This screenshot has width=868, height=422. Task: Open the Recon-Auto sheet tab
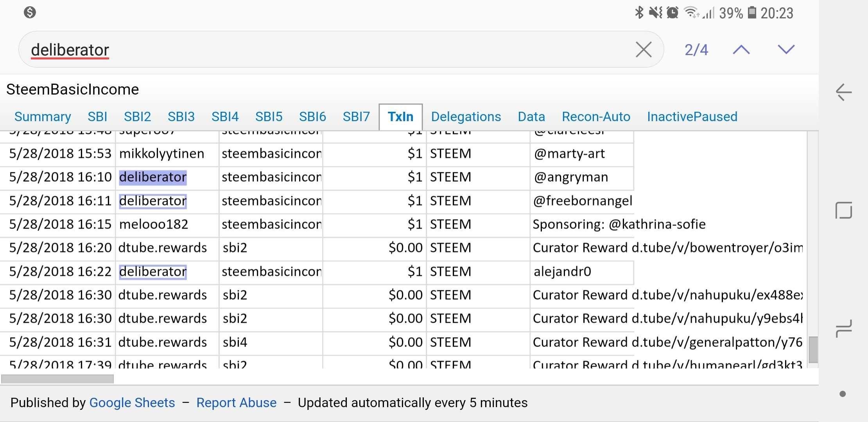pos(596,116)
